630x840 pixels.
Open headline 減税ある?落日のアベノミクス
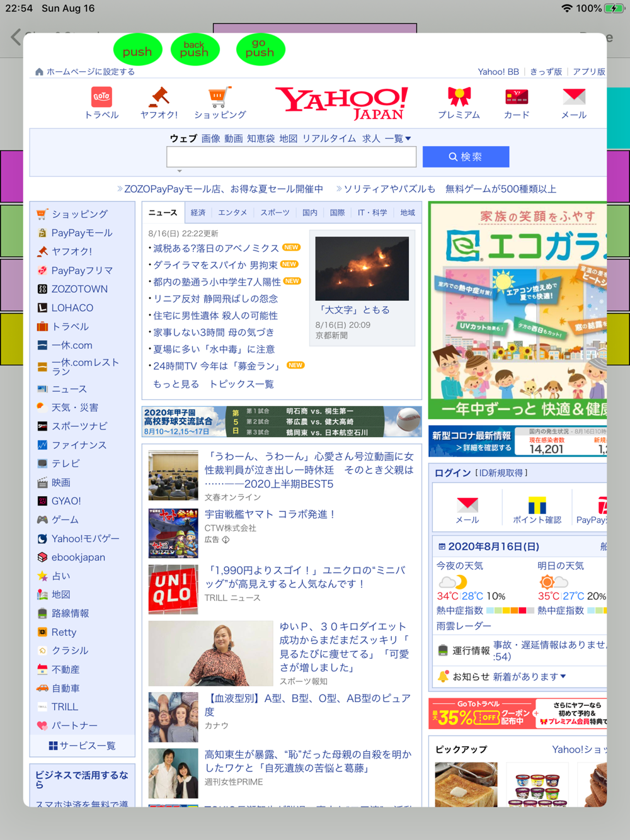tap(215, 248)
